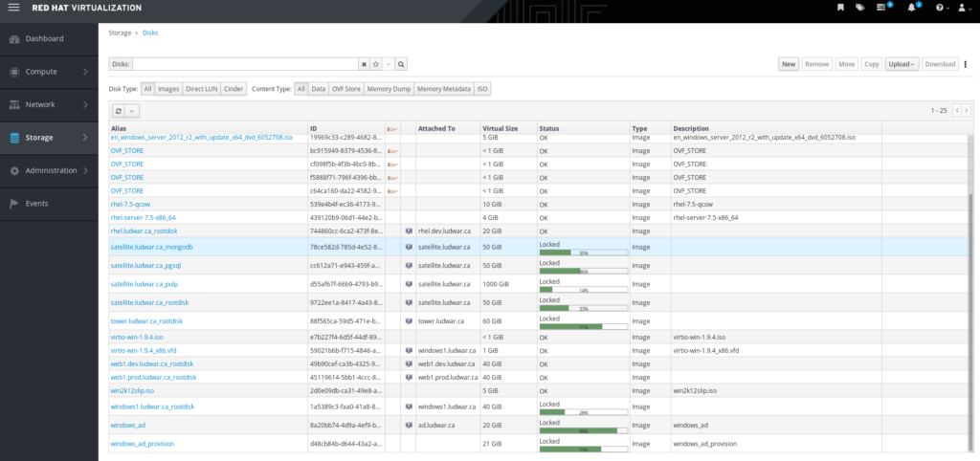
Task: Go to next results page
Action: click(967, 111)
